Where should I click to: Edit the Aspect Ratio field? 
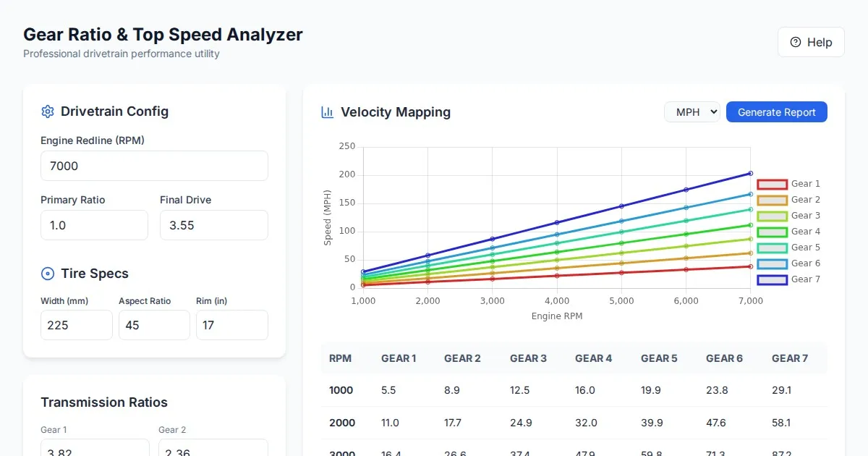154,325
